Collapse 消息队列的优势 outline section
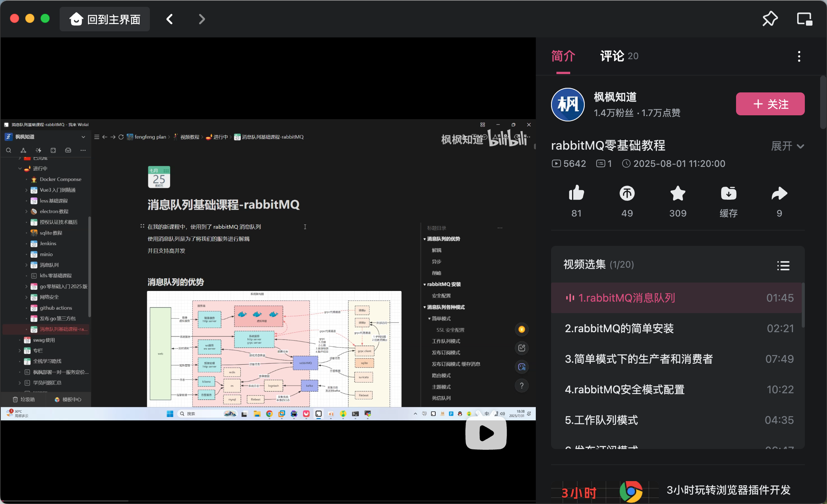The image size is (827, 504). [425, 239]
